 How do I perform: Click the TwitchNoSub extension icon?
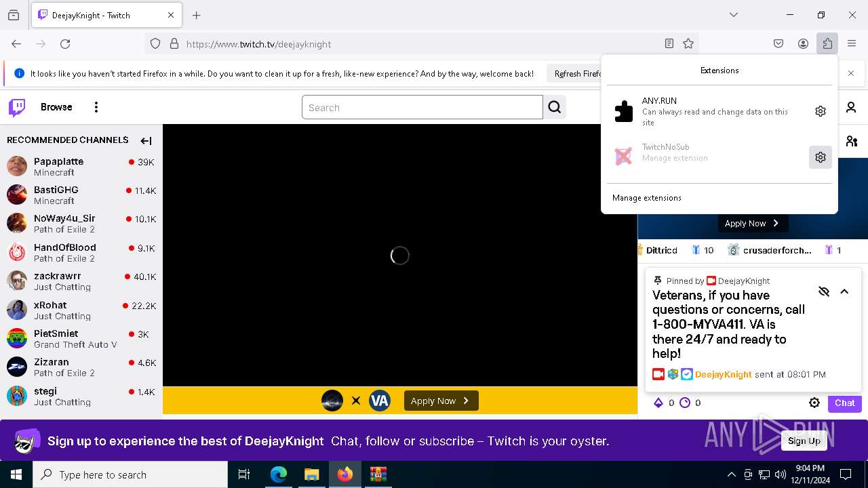click(x=623, y=157)
